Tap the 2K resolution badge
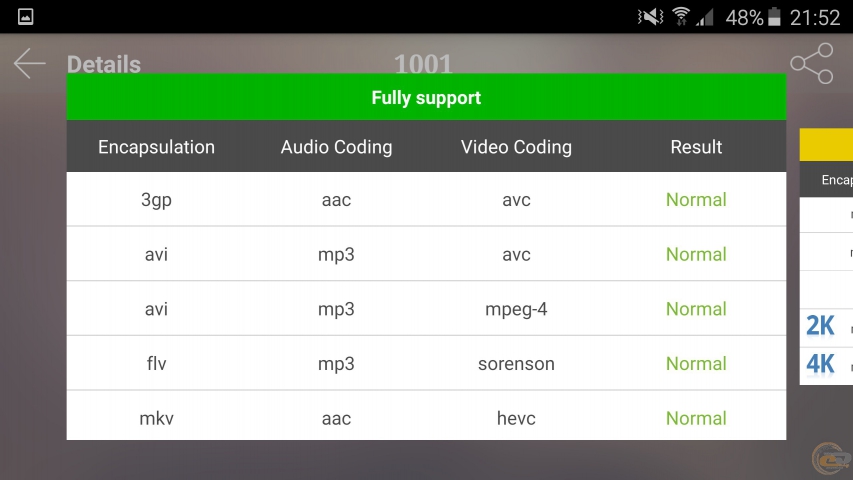The image size is (853, 480). point(820,326)
